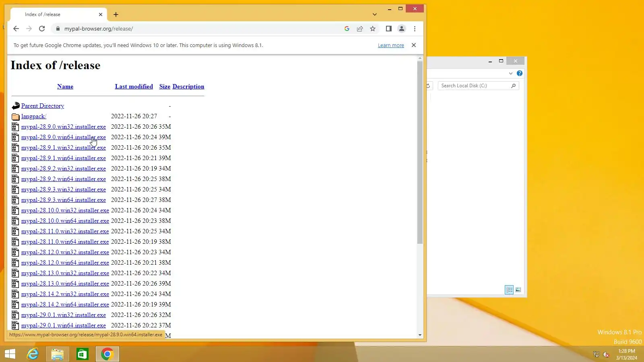The height and width of the screenshot is (362, 644).
Task: Launch Internet Explorer from taskbar
Action: [33, 354]
